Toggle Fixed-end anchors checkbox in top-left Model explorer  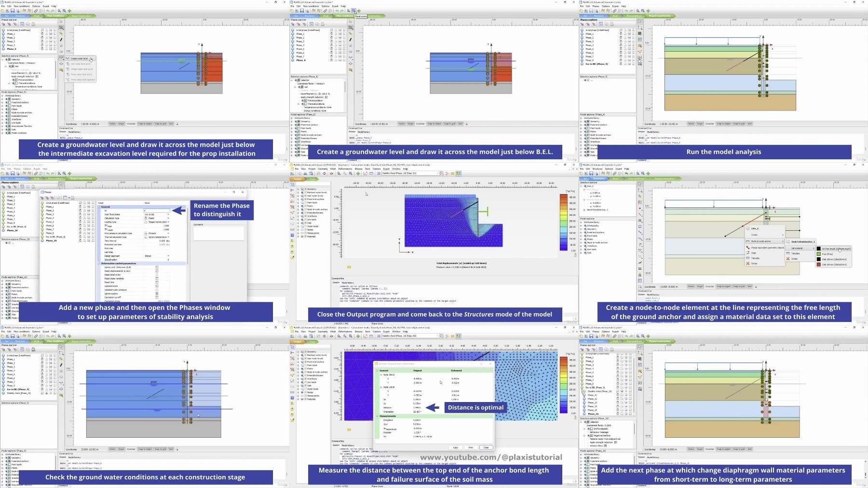coord(9,102)
